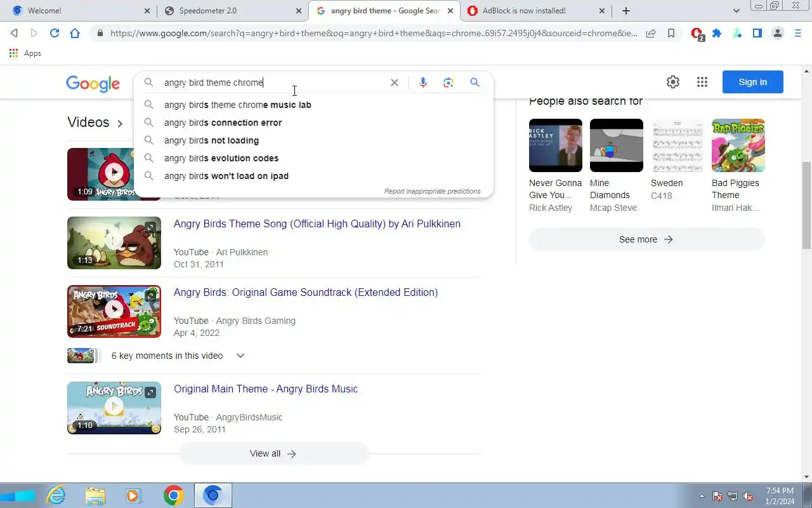This screenshot has height=508, width=812.
Task: Play the 7:21 soundtrack video thumbnail
Action: pos(114,311)
